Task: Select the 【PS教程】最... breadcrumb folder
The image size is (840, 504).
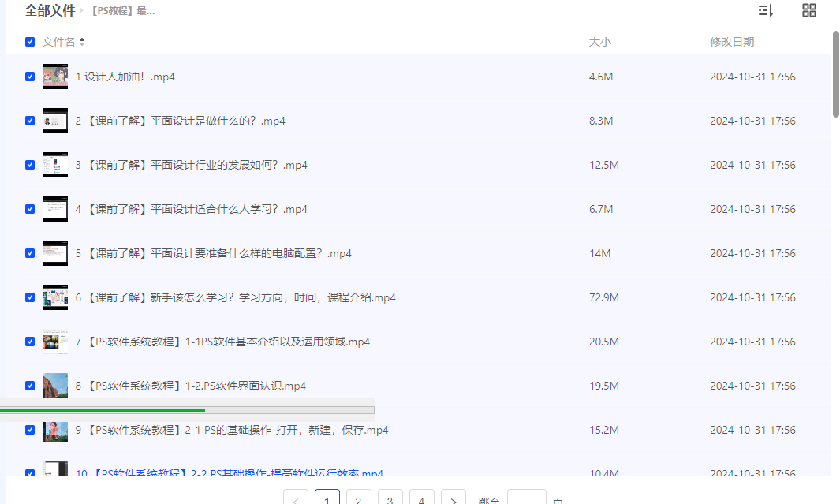Action: 123,11
